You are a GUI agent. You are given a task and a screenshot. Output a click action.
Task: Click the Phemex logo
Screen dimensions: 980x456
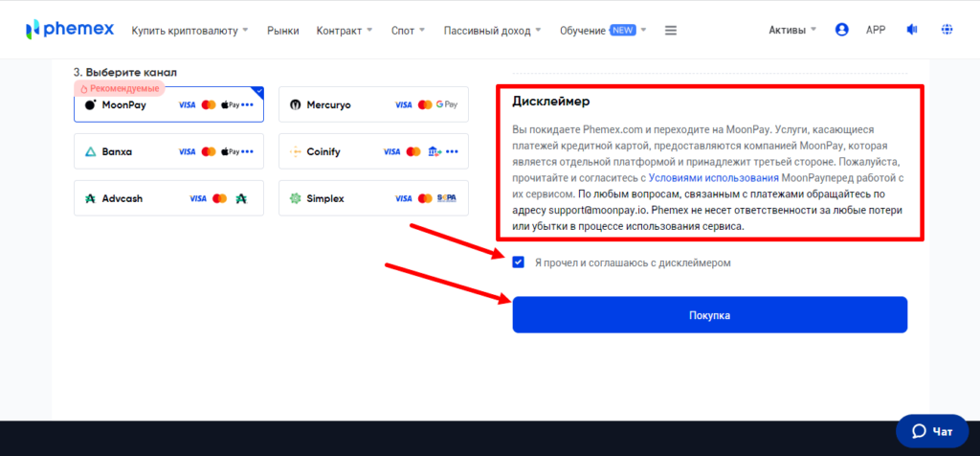tap(70, 30)
